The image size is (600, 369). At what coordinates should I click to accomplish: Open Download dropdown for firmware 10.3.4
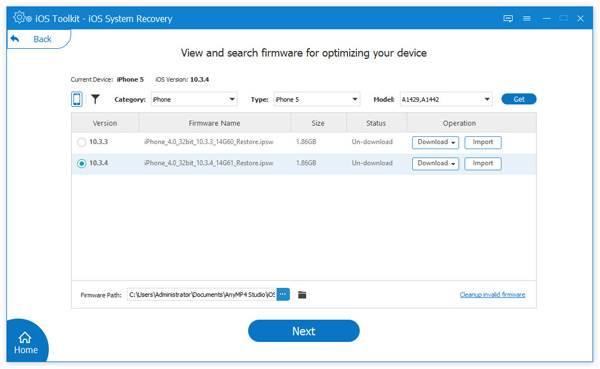click(x=435, y=163)
